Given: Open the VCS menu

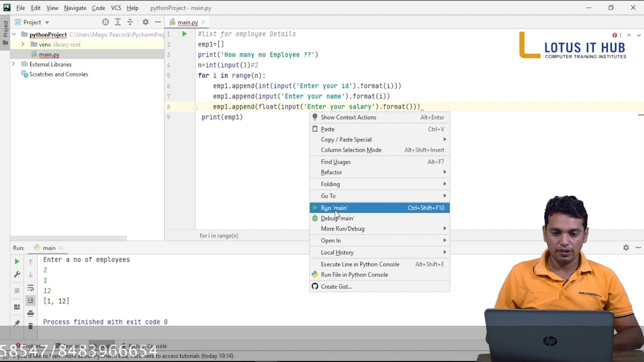Looking at the screenshot, I should (x=116, y=8).
